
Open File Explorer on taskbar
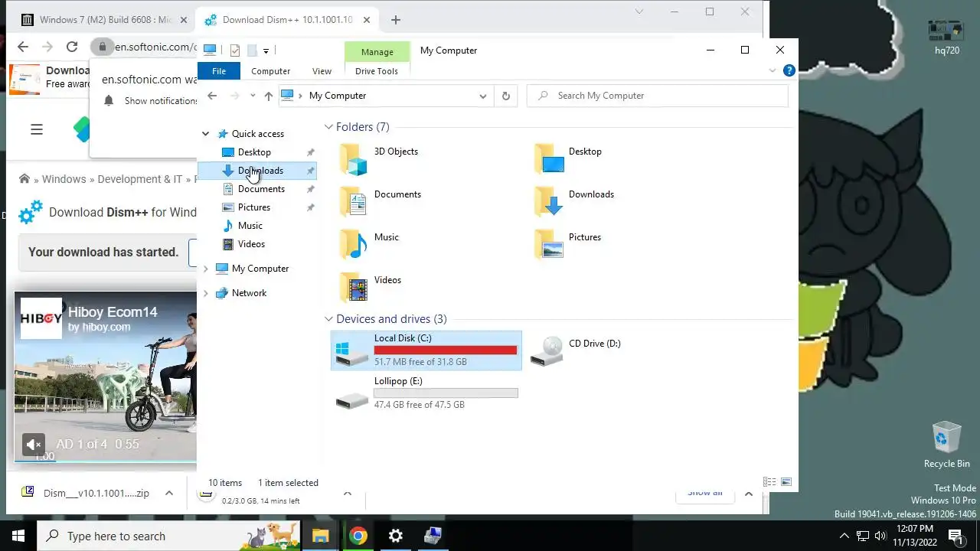click(321, 536)
